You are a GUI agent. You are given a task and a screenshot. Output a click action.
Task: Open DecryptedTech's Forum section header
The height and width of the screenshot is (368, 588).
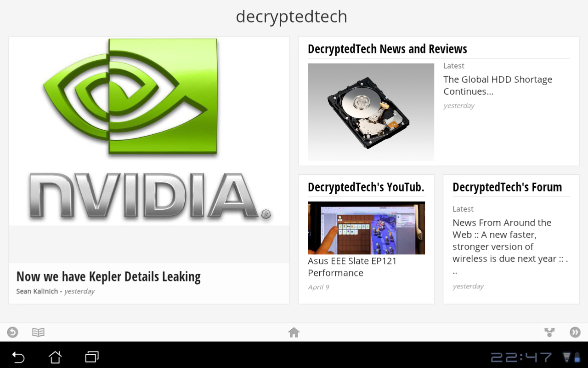(507, 187)
